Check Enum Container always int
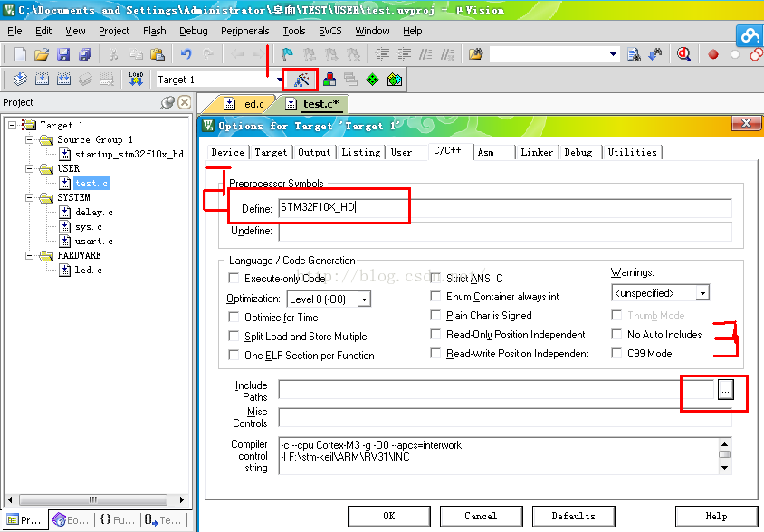This screenshot has width=764, height=532. pyautogui.click(x=435, y=296)
